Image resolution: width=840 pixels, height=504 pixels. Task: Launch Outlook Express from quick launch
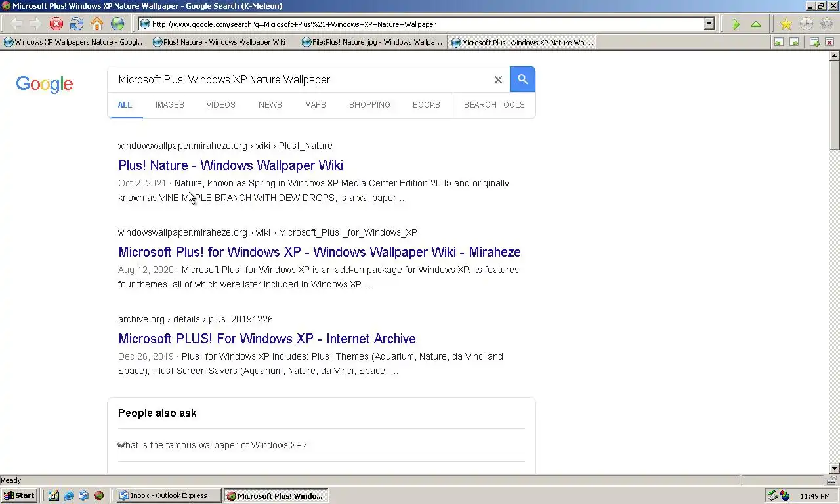[84, 495]
